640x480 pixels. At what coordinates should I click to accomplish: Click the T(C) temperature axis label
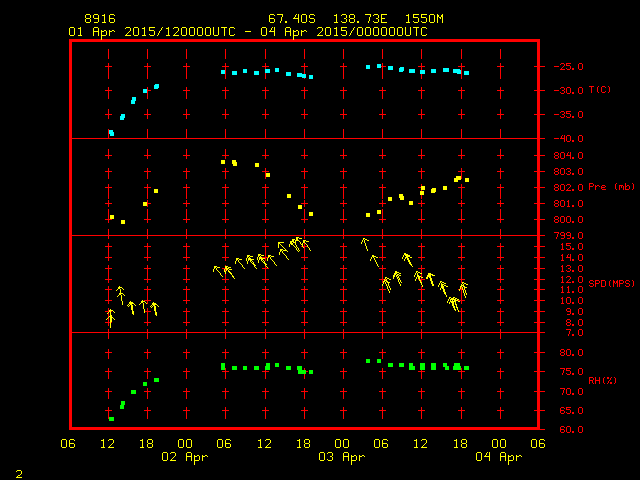click(599, 90)
